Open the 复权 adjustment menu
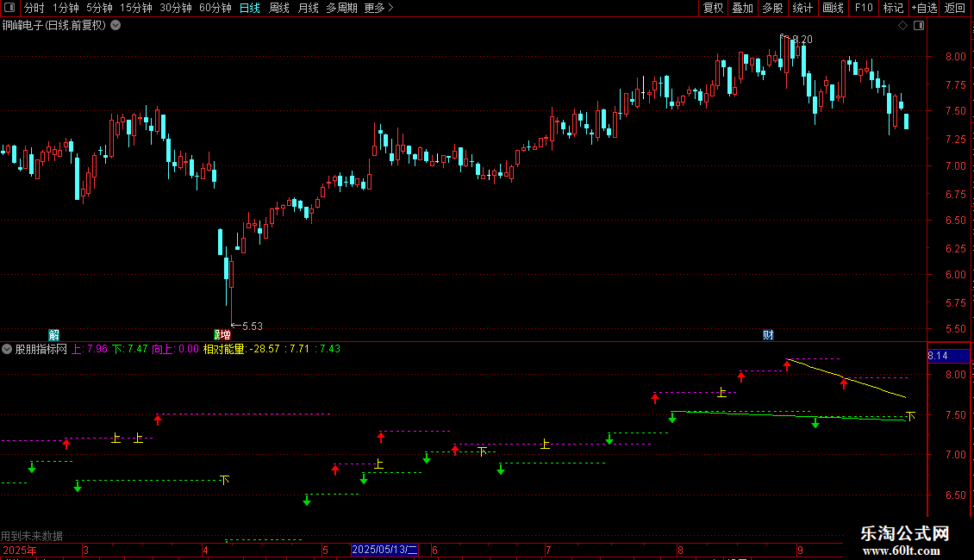 click(713, 8)
